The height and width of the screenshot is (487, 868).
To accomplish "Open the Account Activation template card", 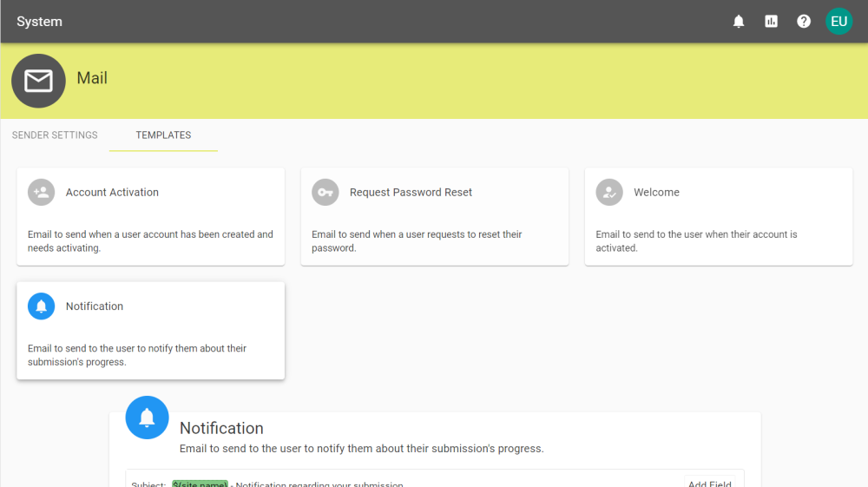I will 150,217.
